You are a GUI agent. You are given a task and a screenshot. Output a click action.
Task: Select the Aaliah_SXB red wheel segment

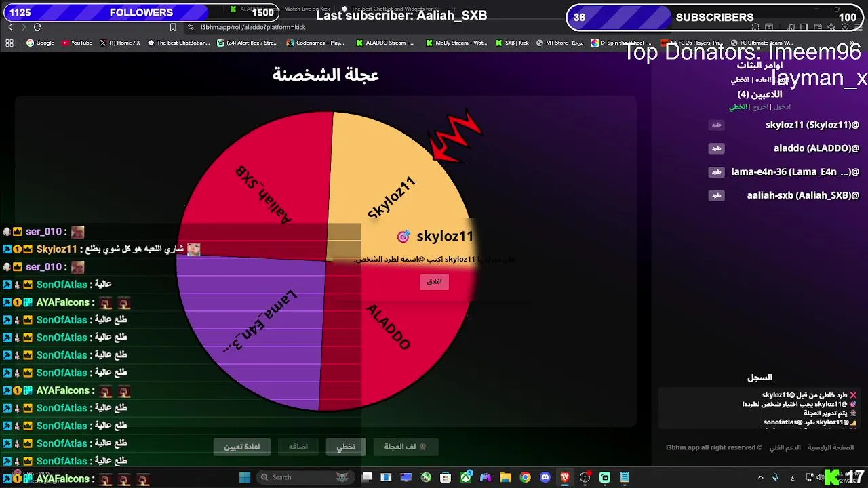tap(263, 195)
